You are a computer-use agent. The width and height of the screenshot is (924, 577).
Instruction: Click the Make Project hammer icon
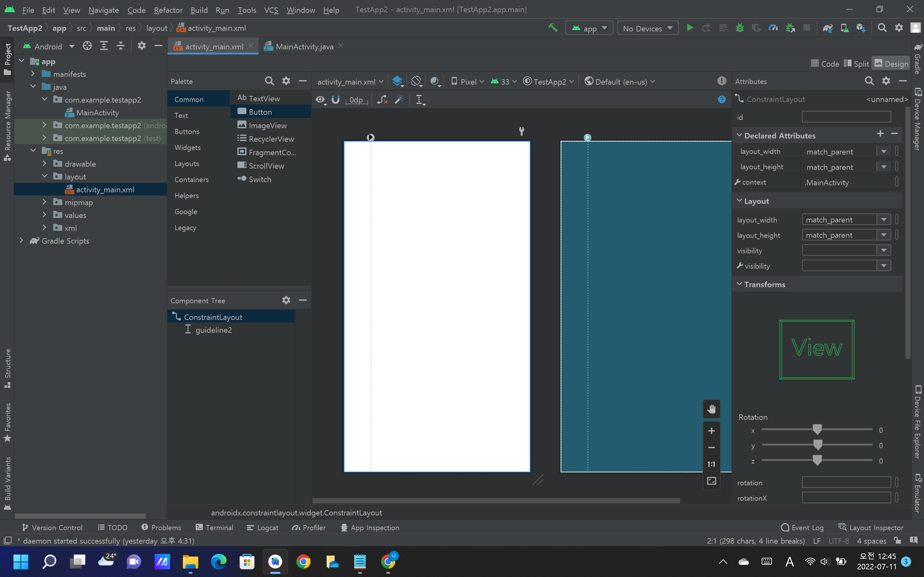pos(552,28)
